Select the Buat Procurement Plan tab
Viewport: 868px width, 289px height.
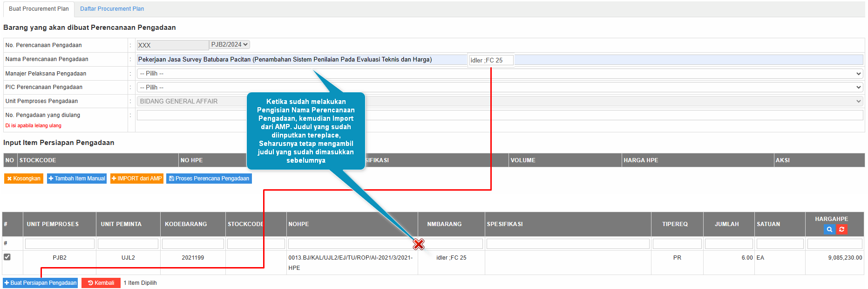39,9
